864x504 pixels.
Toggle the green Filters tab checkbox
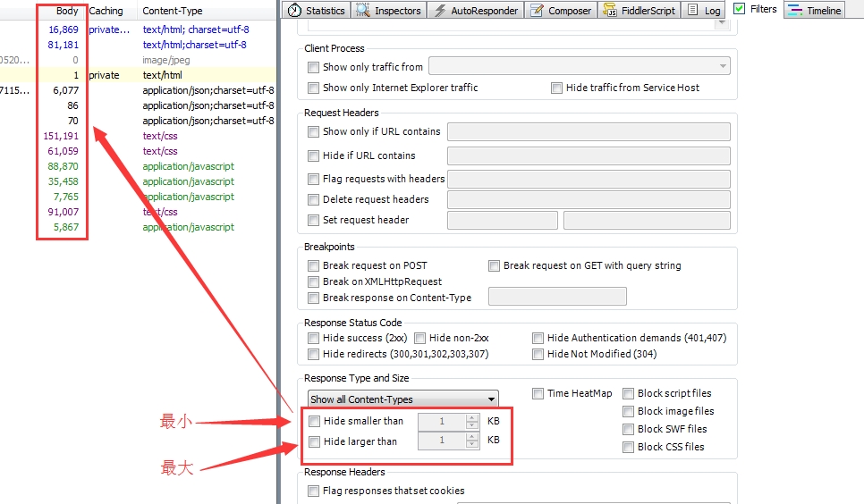click(740, 8)
